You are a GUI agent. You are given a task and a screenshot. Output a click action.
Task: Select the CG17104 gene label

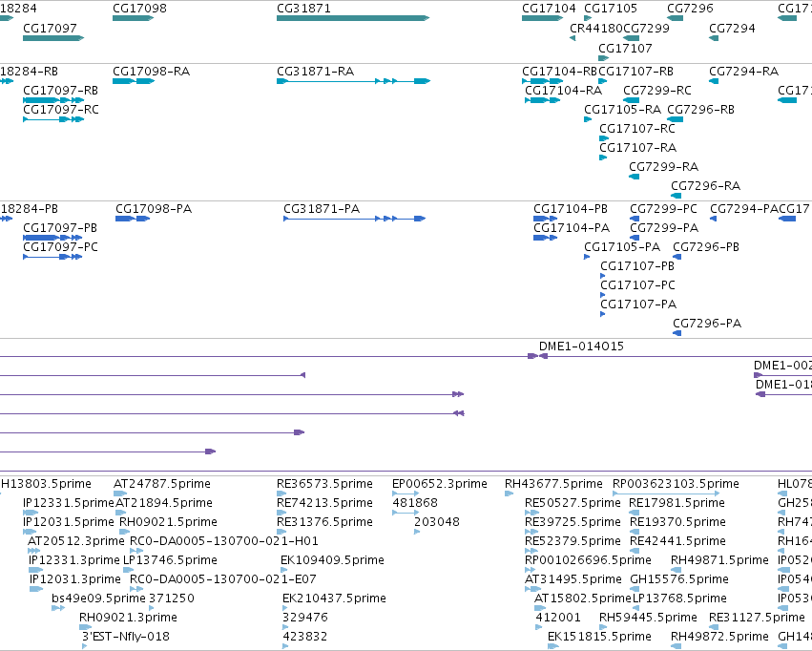point(549,9)
